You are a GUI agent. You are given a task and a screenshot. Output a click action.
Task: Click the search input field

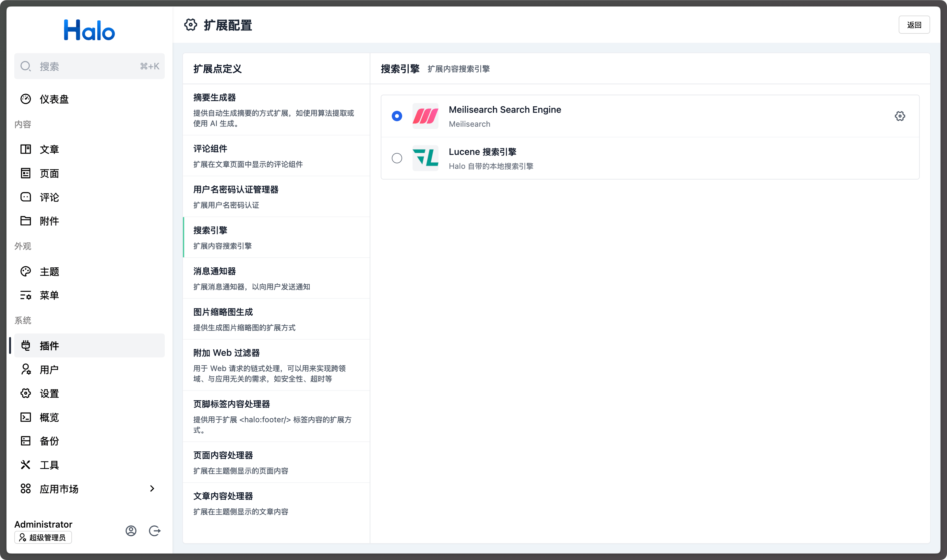click(x=89, y=66)
